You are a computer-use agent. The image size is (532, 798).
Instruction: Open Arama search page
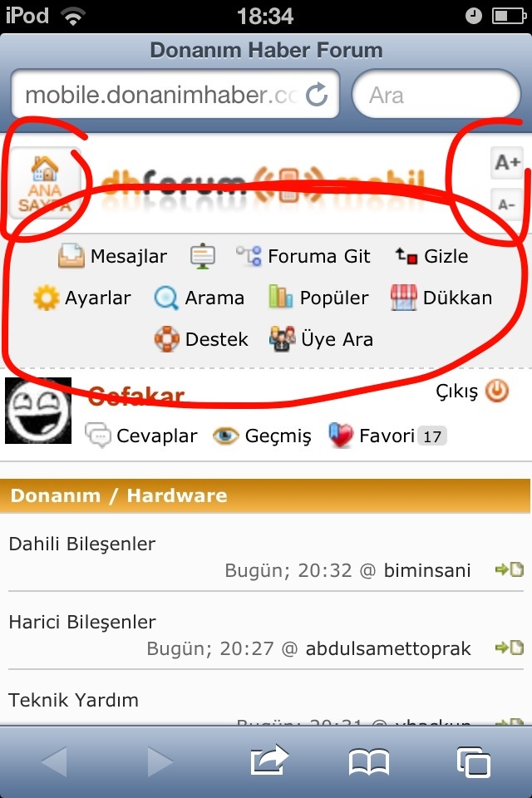[x=199, y=298]
